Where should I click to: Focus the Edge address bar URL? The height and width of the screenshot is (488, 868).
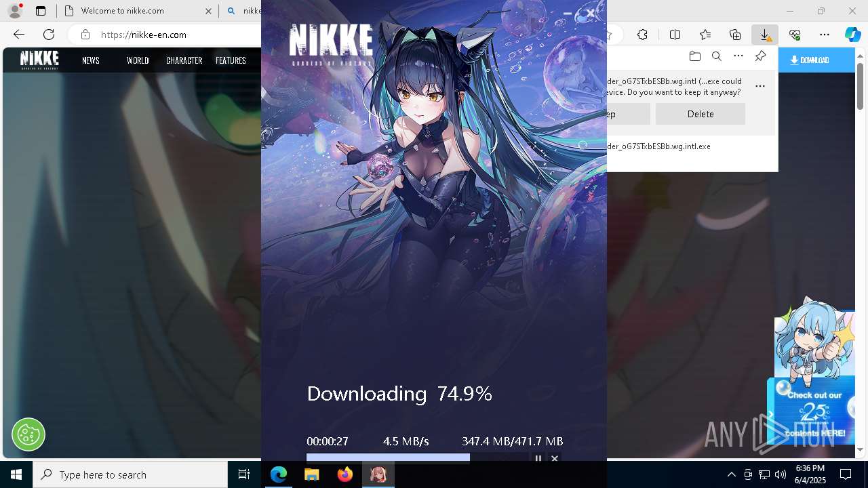[x=144, y=35]
